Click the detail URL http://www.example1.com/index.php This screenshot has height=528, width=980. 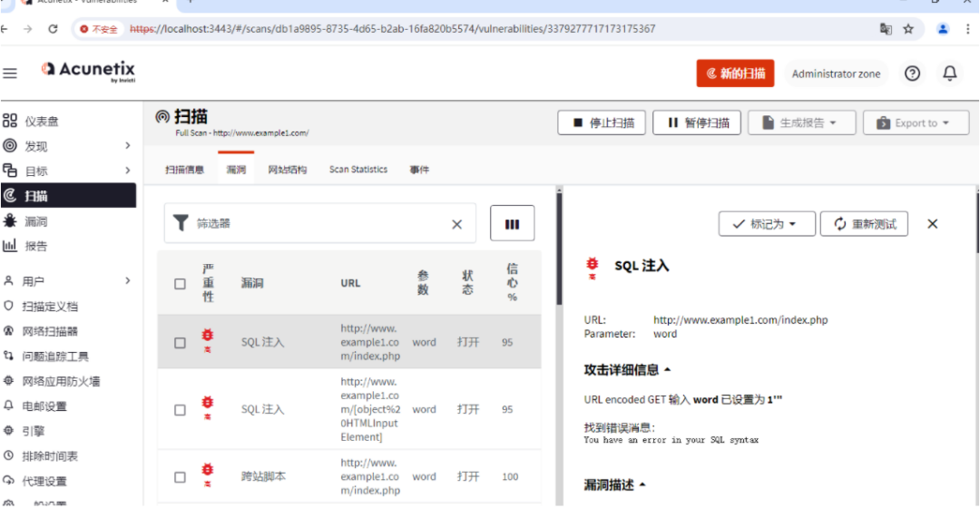click(x=740, y=320)
